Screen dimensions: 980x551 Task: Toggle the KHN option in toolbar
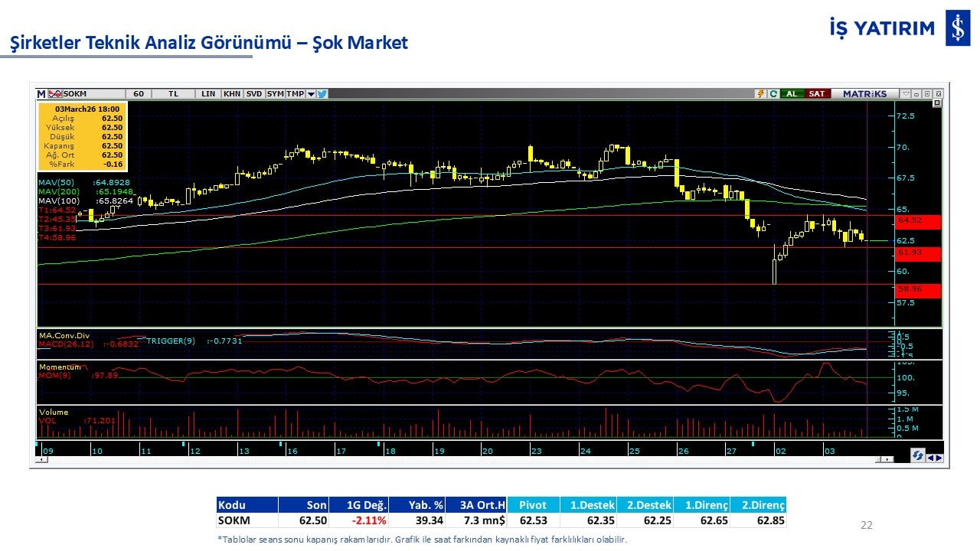pyautogui.click(x=231, y=93)
